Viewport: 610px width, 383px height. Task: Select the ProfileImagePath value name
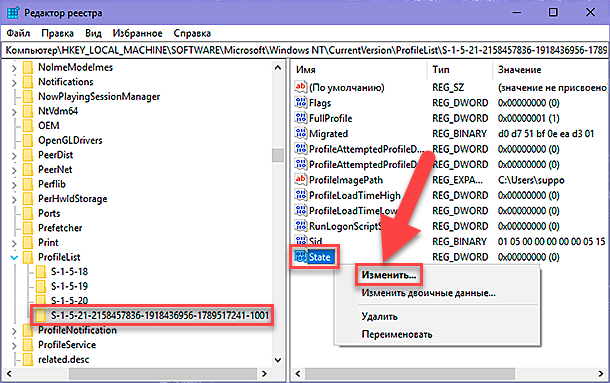[x=346, y=180]
